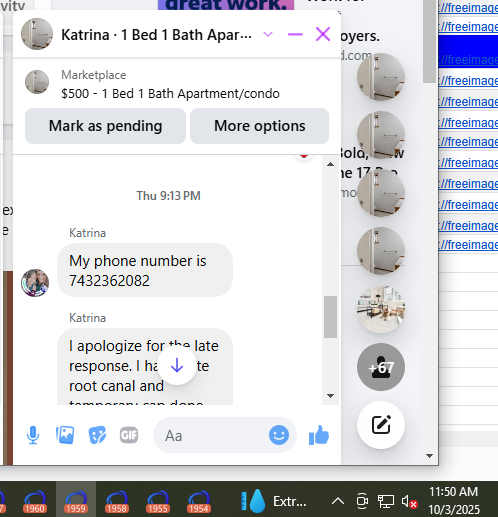Click the phone number message bubble

[x=145, y=270]
